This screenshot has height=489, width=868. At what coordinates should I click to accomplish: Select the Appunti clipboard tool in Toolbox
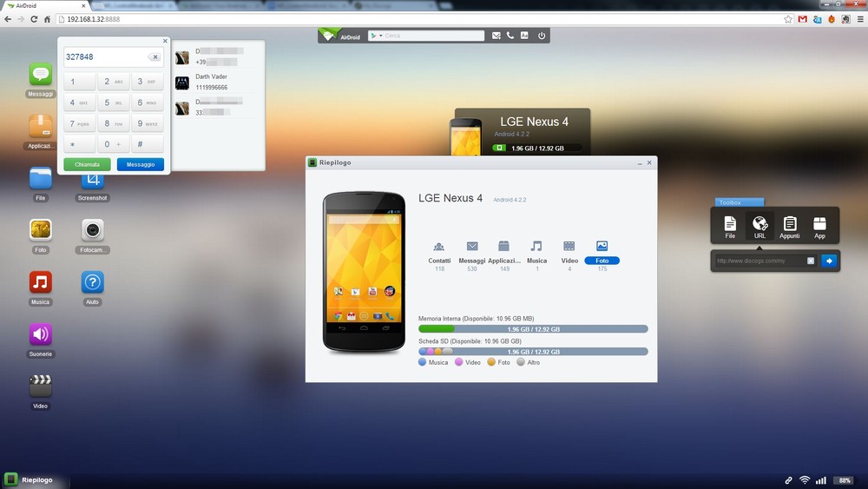click(x=789, y=227)
